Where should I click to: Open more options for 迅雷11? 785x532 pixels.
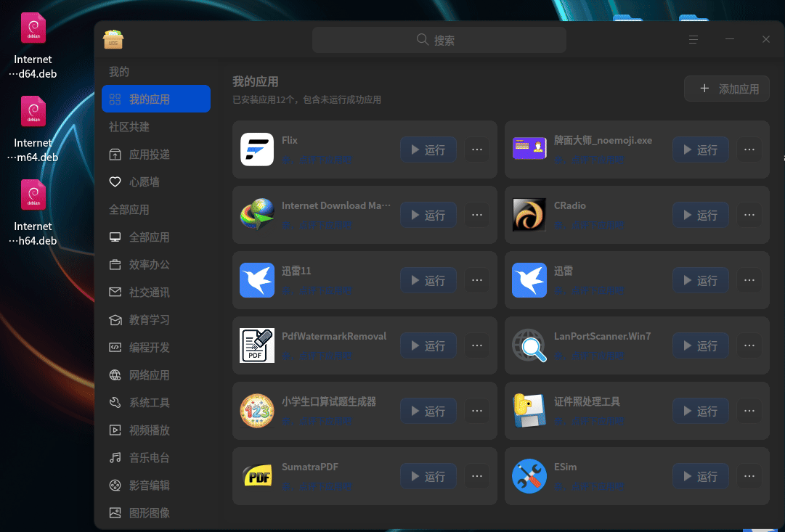(x=477, y=280)
